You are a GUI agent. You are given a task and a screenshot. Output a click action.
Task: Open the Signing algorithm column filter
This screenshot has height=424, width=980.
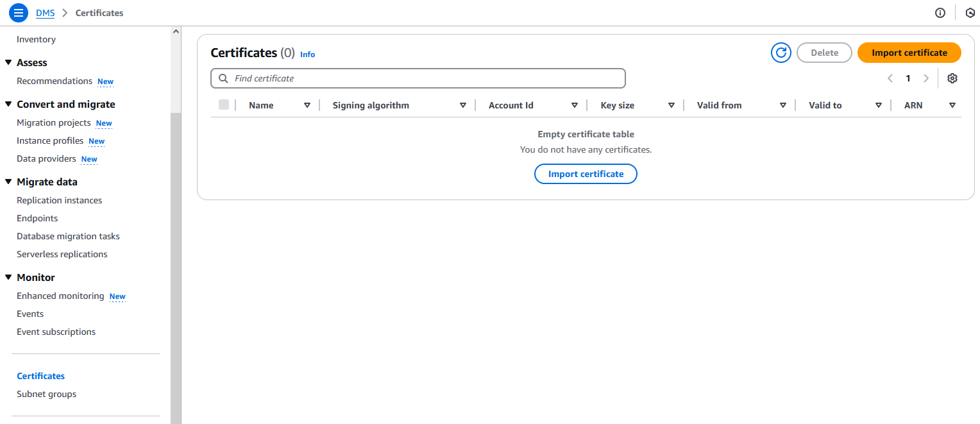(462, 105)
